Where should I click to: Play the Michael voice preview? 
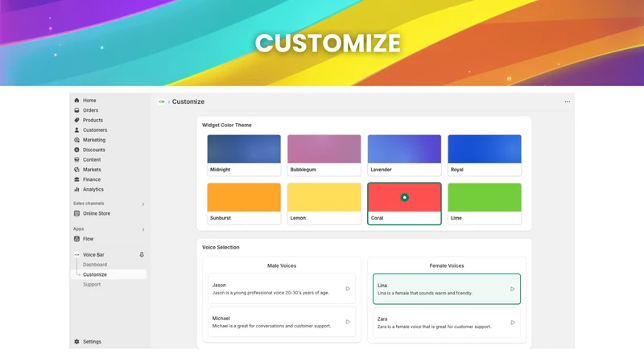pyautogui.click(x=348, y=322)
